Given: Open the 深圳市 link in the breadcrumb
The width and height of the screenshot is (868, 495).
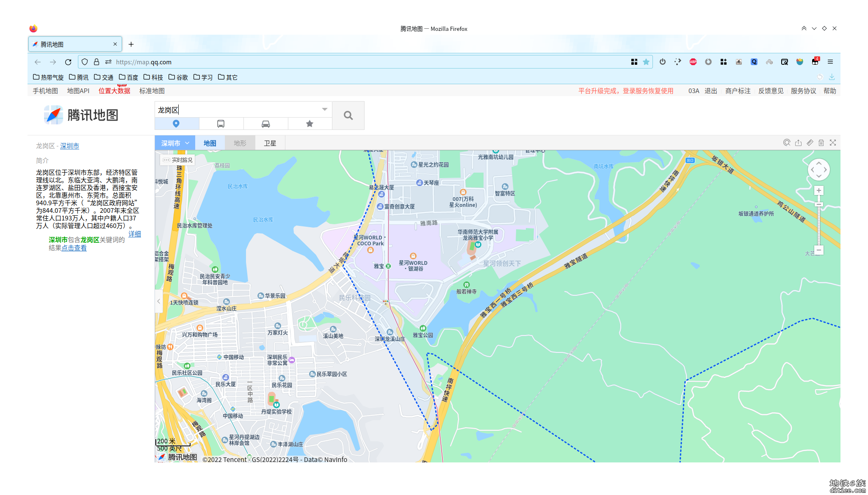Looking at the screenshot, I should 69,146.
